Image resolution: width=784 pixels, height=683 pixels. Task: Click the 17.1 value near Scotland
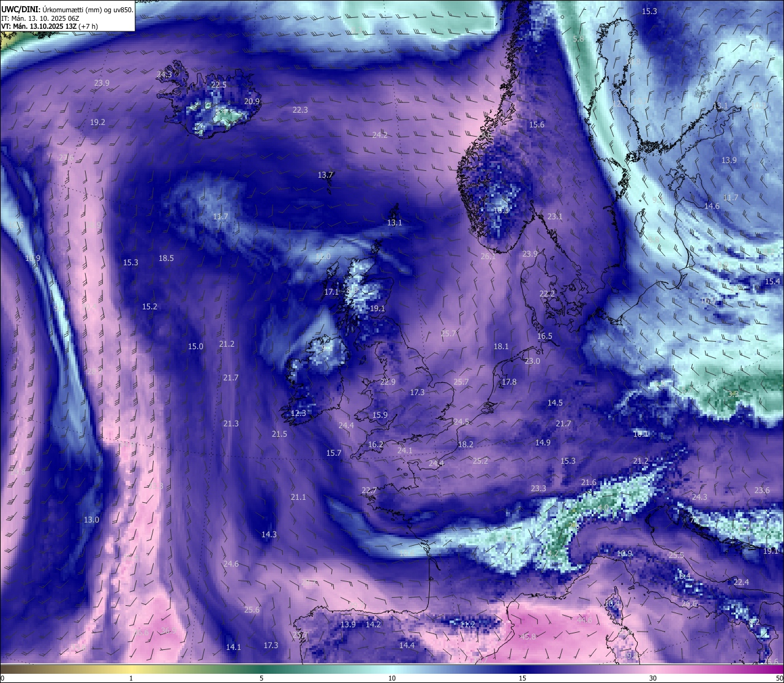(331, 292)
